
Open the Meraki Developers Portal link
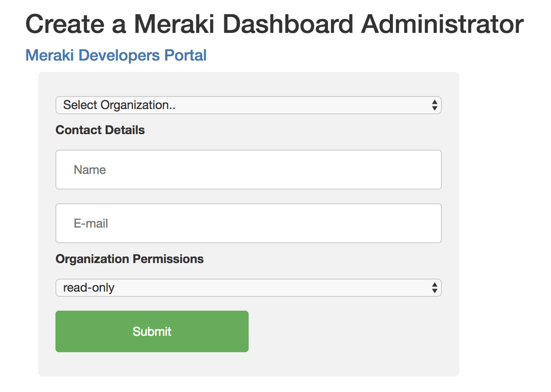116,55
